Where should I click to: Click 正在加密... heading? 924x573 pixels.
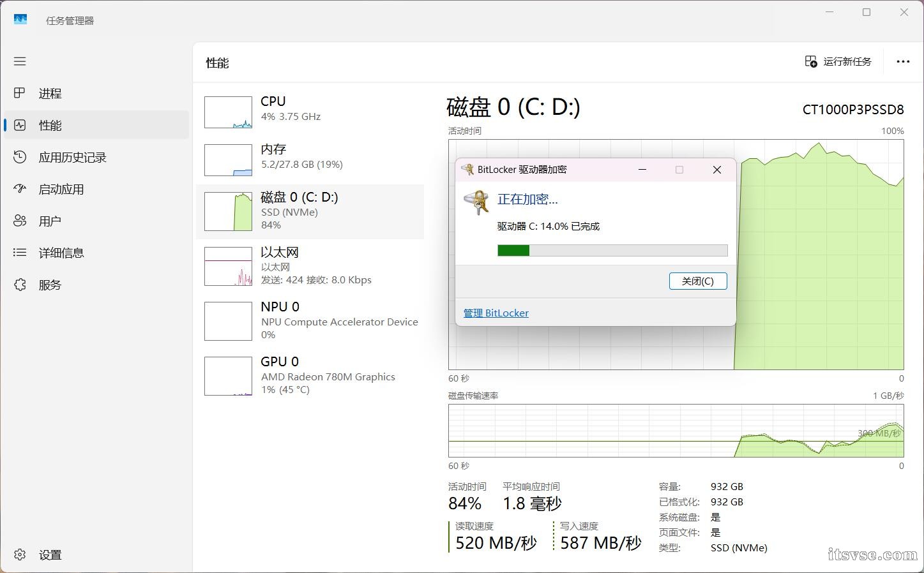[x=527, y=199]
